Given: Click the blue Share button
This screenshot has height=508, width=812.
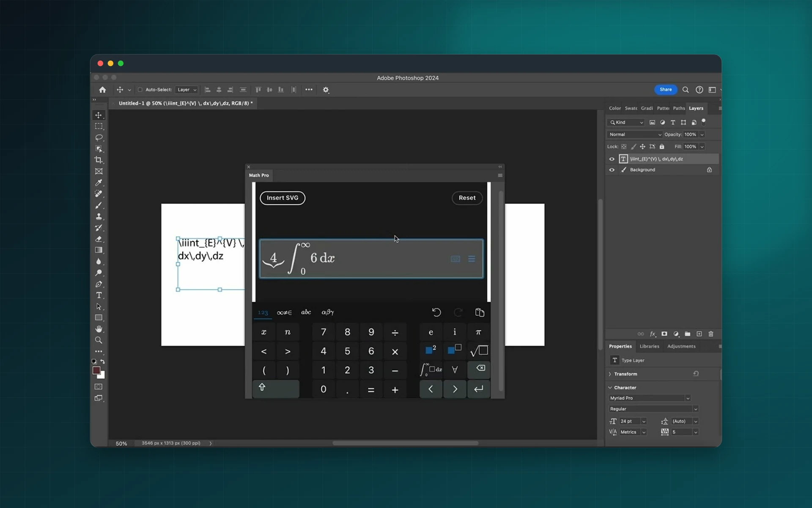Looking at the screenshot, I should tap(665, 90).
